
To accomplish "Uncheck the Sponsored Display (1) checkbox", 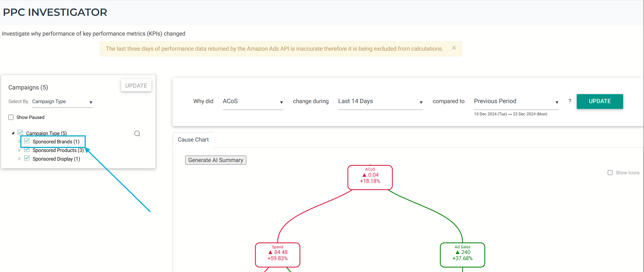I will [x=27, y=158].
